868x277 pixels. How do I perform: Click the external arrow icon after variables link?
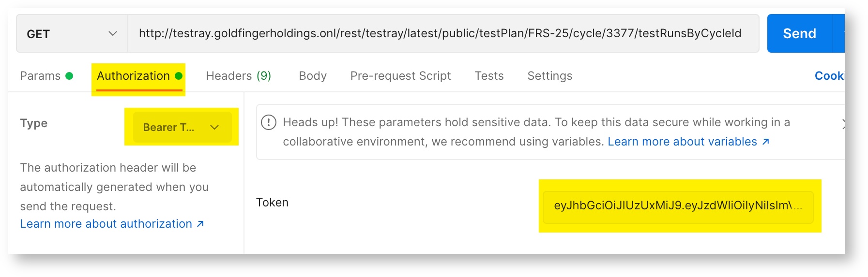coord(766,142)
